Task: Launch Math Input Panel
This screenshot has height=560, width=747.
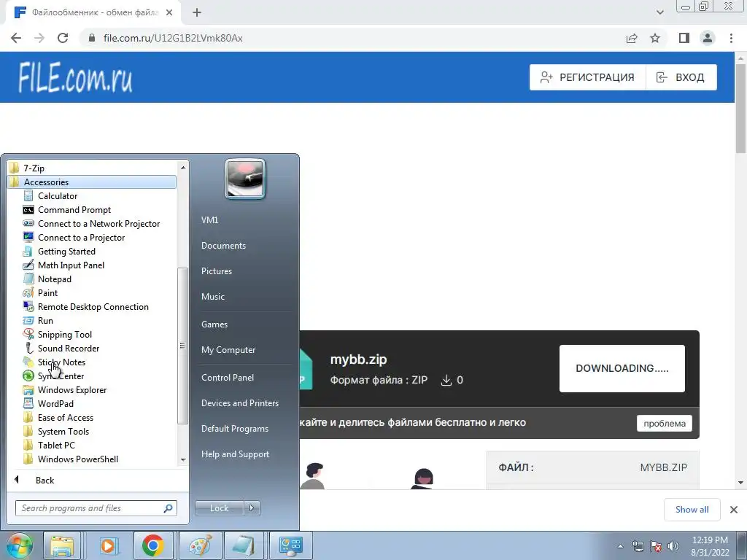Action: [x=71, y=265]
